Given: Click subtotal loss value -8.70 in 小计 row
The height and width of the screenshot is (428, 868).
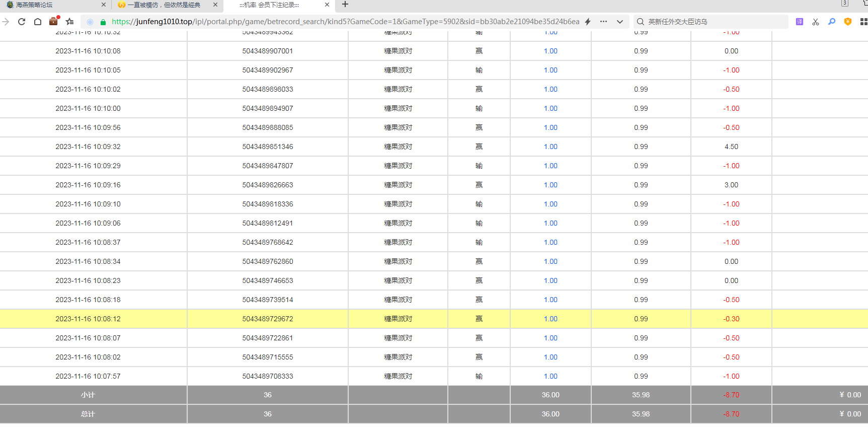Looking at the screenshot, I should (731, 395).
